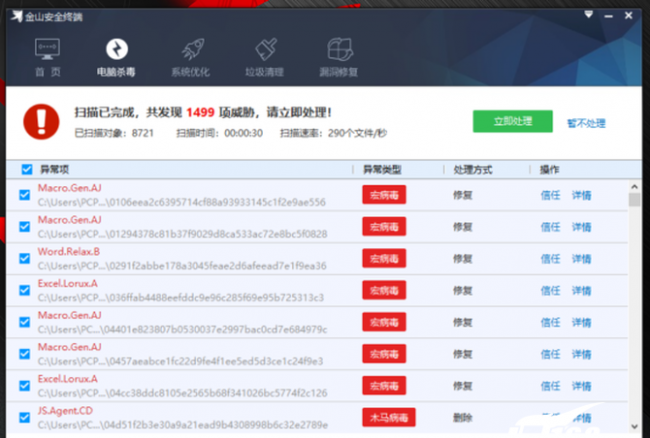Click 详情 for Excel.Lorux.A 04cc38dd row
The image size is (650, 438).
tap(581, 386)
